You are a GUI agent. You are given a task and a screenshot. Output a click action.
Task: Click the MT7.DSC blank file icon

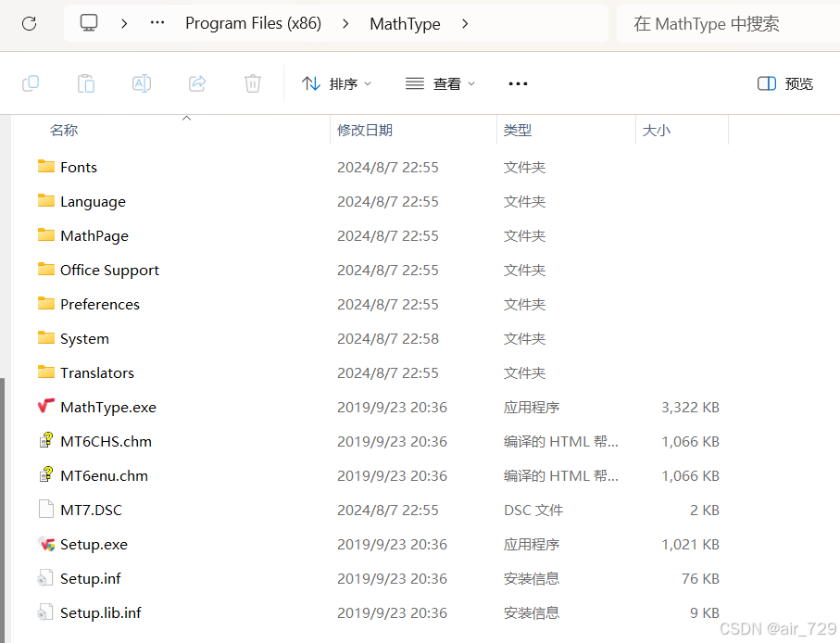46,509
